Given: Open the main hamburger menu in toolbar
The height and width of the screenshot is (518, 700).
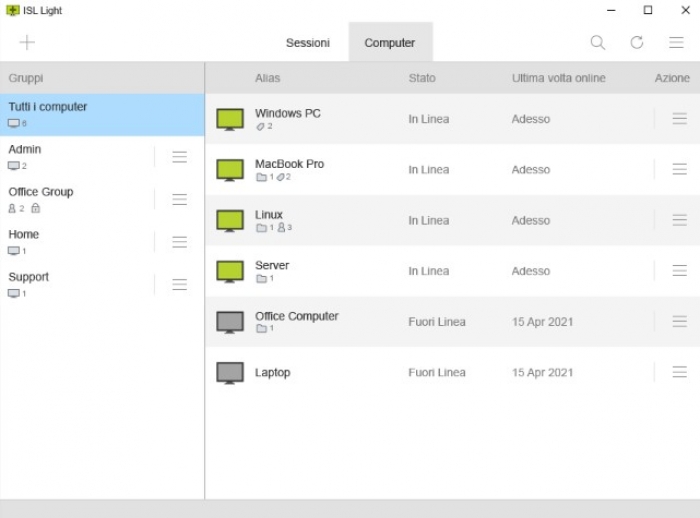Looking at the screenshot, I should pyautogui.click(x=677, y=42).
